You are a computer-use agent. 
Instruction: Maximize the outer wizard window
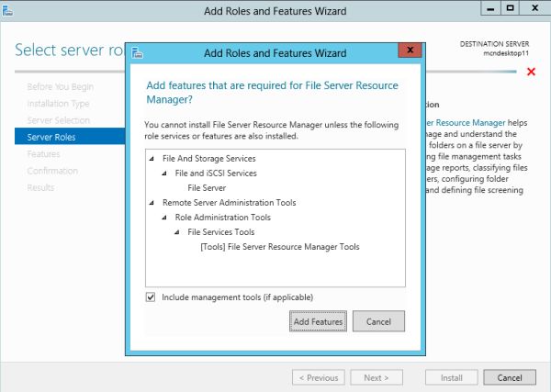(510, 9)
